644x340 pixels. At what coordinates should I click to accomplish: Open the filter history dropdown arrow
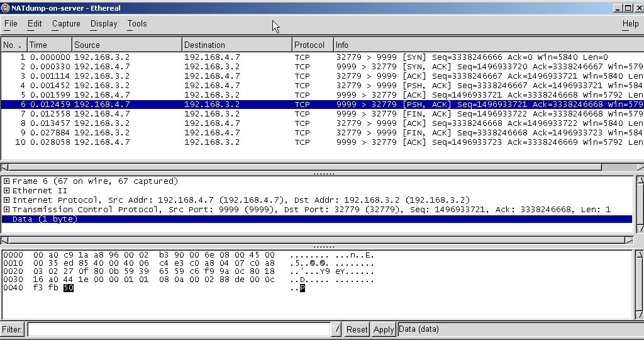(x=337, y=329)
